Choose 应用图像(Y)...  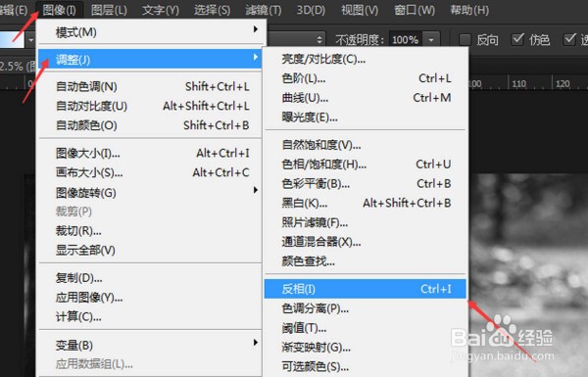click(150, 297)
